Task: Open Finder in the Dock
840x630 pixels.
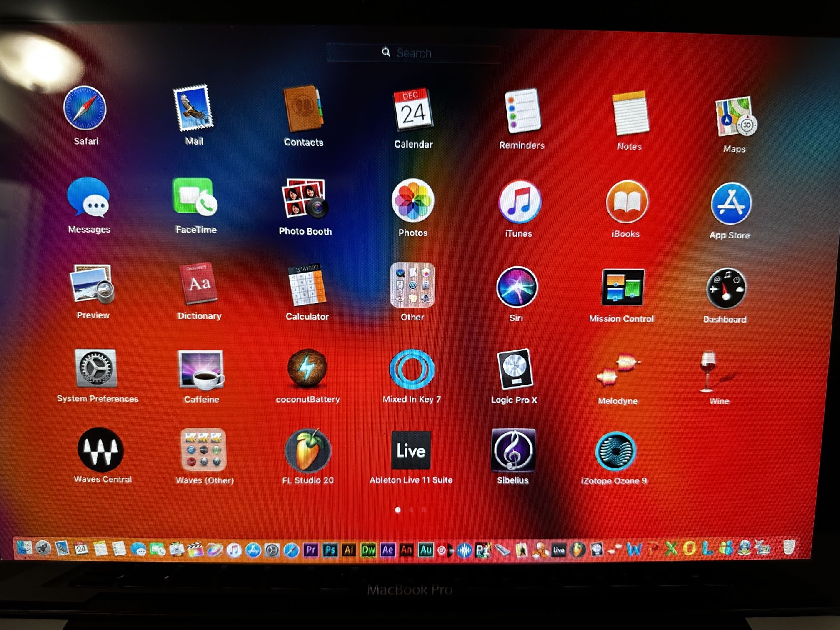Action: (x=25, y=548)
